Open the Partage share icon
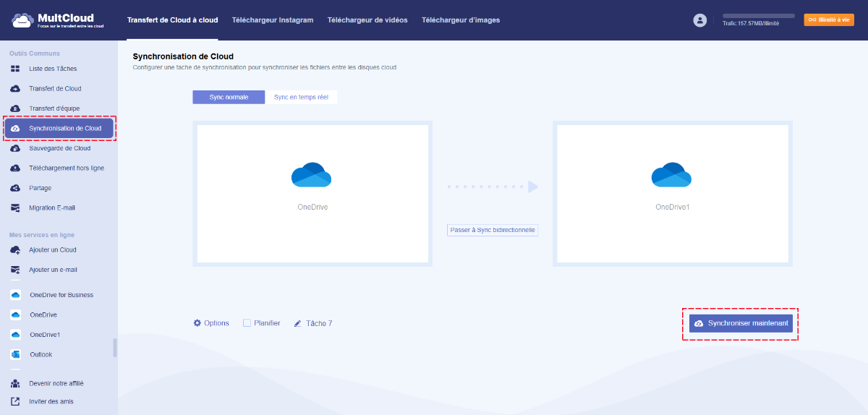Viewport: 868px width, 415px height. (x=15, y=188)
